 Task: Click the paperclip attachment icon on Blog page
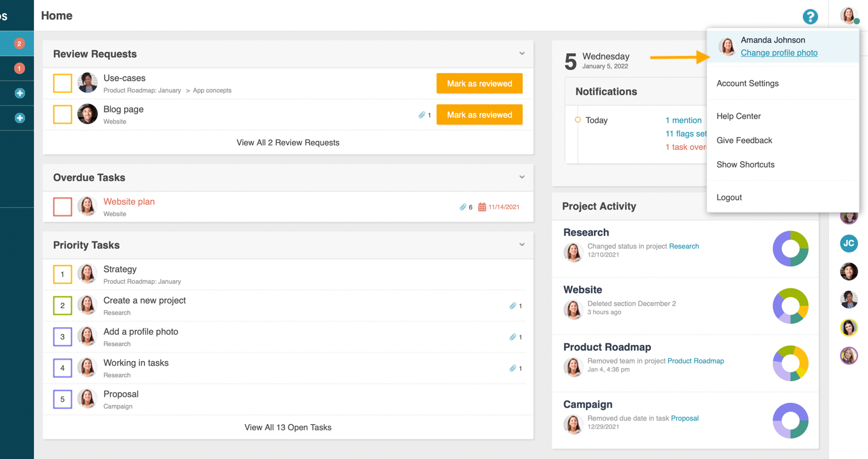click(x=422, y=115)
